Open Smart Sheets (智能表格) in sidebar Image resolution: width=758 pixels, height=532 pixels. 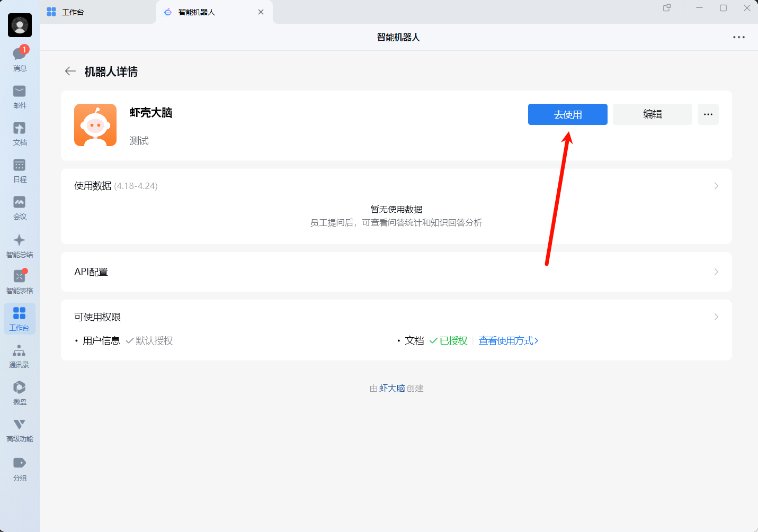tap(20, 282)
